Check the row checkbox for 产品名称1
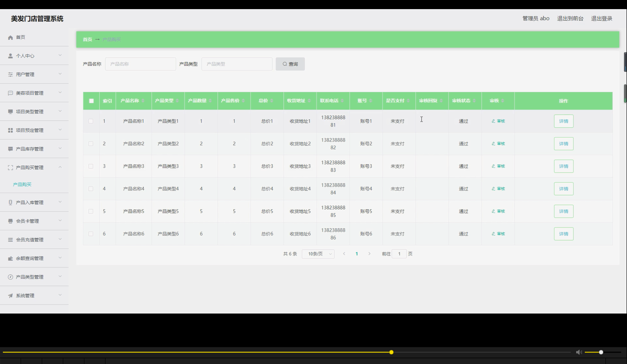 pyautogui.click(x=91, y=121)
